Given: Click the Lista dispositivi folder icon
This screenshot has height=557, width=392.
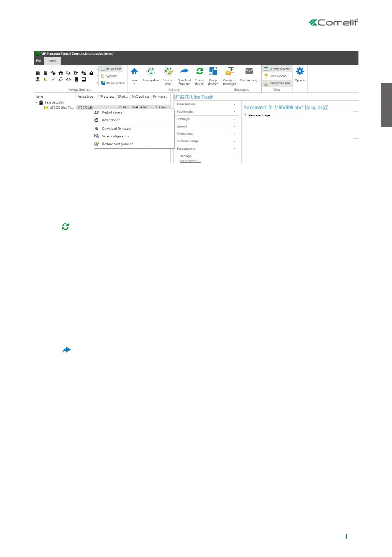Looking at the screenshot, I should (41, 103).
